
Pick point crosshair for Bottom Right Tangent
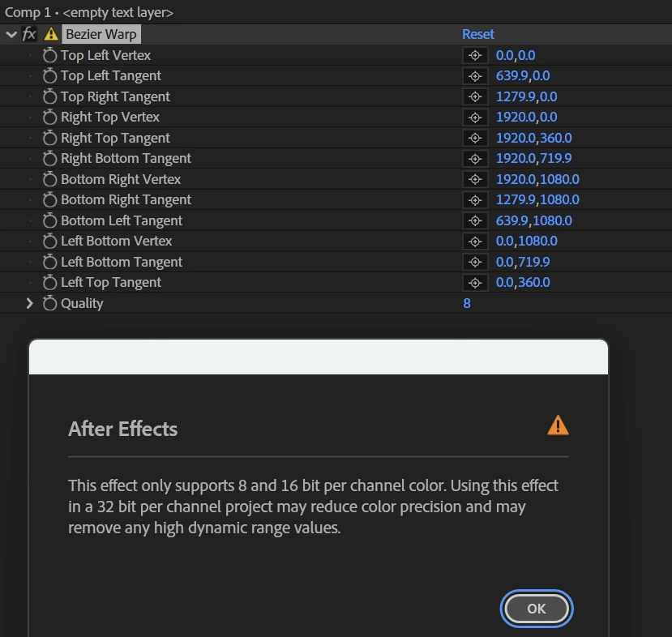coord(475,199)
